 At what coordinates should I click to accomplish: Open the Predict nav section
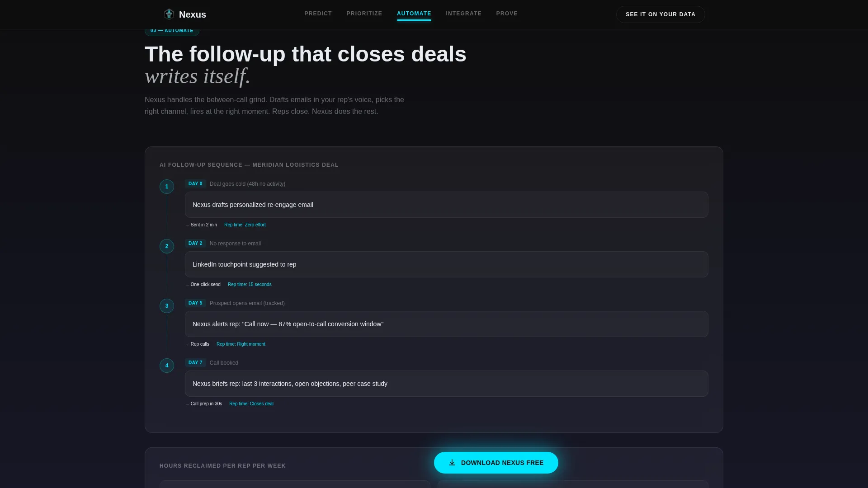(318, 14)
